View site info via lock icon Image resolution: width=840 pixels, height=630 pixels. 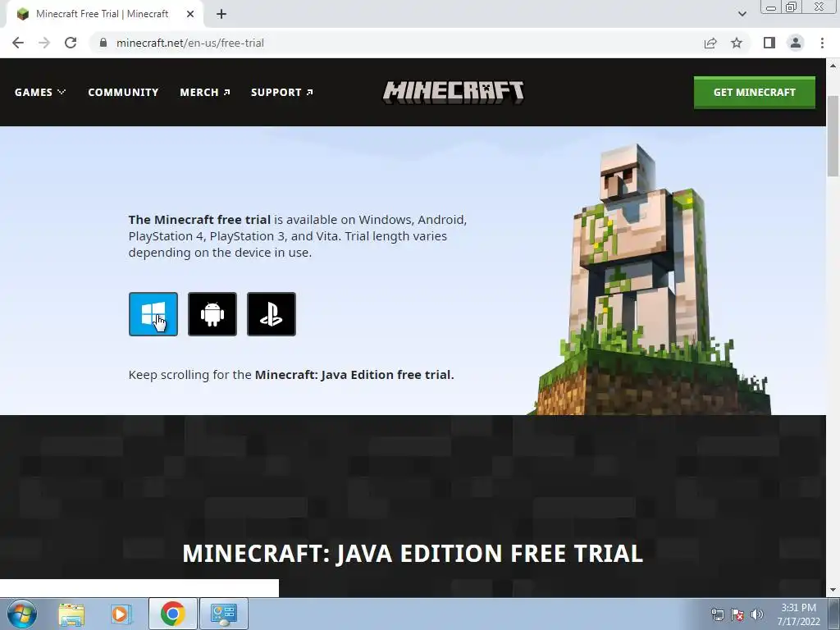tap(103, 43)
